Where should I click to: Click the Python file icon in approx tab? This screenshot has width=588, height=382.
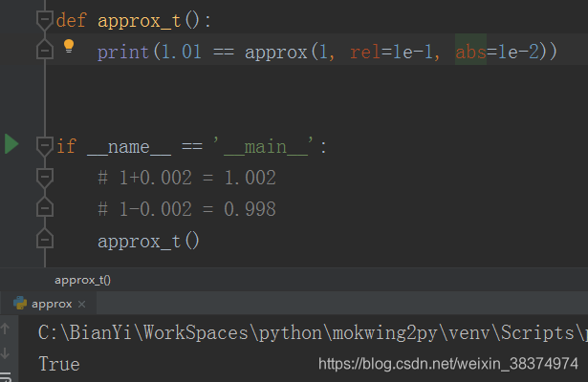tap(20, 304)
